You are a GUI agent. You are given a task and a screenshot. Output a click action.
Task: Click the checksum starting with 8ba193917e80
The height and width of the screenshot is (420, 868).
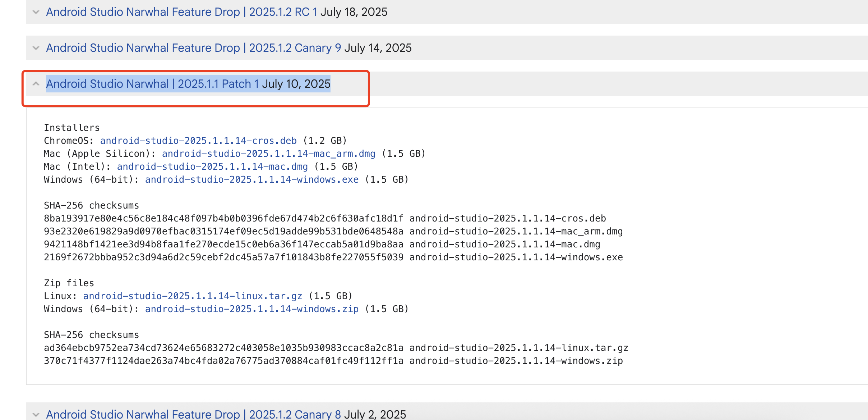click(x=224, y=218)
